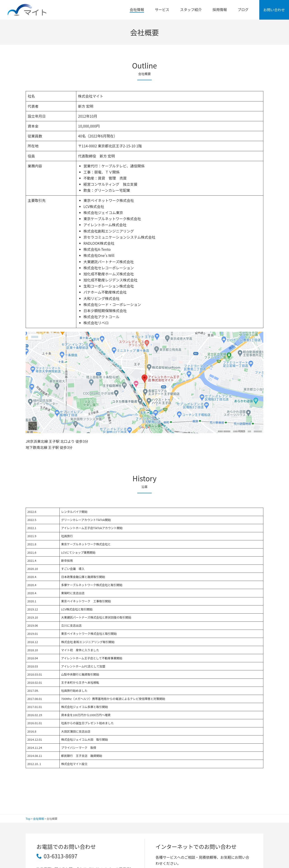Click the Top breadcrumb link
This screenshot has height=868, width=289.
click(28, 818)
